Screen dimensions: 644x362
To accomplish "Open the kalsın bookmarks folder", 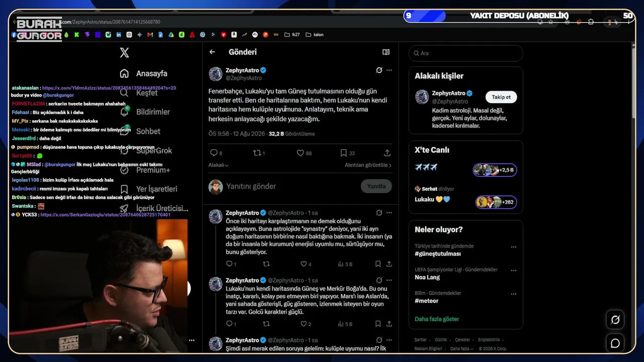I will point(314,35).
